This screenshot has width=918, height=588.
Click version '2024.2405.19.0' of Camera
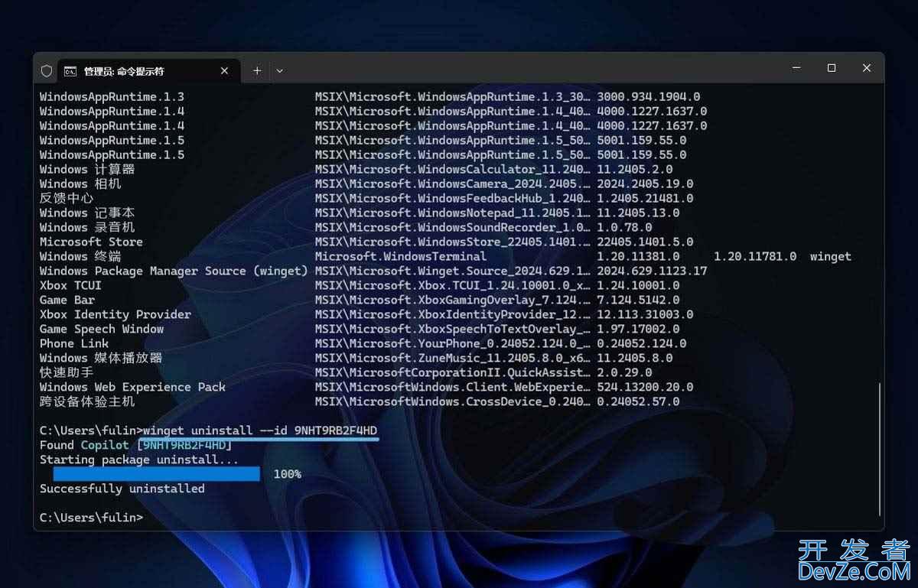coord(645,184)
